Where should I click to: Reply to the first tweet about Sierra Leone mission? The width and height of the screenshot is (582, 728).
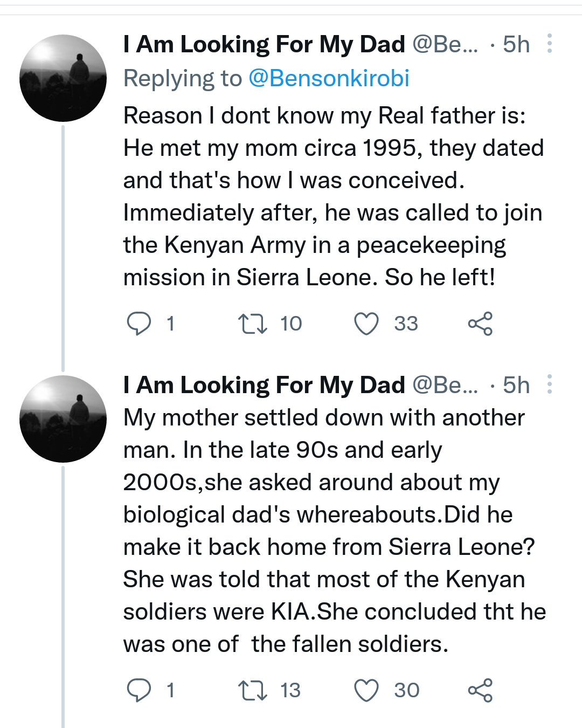(138, 324)
